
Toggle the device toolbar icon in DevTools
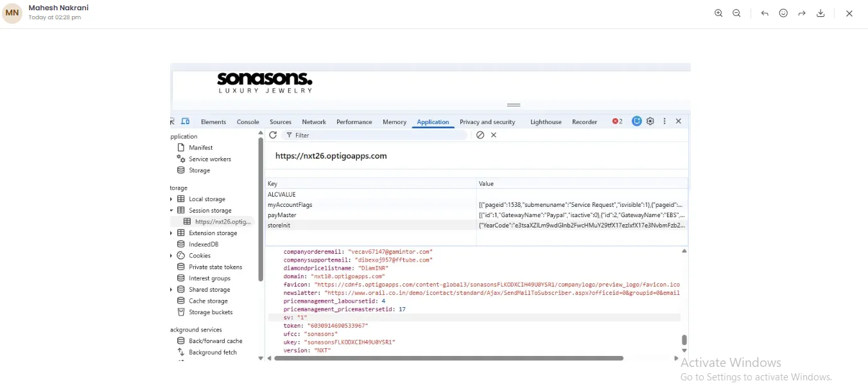pos(186,121)
